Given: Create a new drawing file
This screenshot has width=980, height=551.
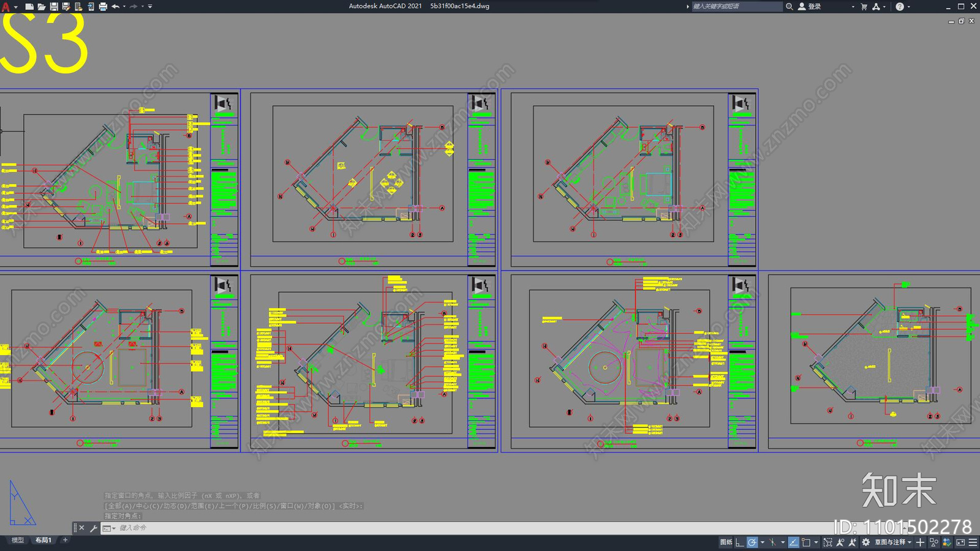Looking at the screenshot, I should 29,7.
